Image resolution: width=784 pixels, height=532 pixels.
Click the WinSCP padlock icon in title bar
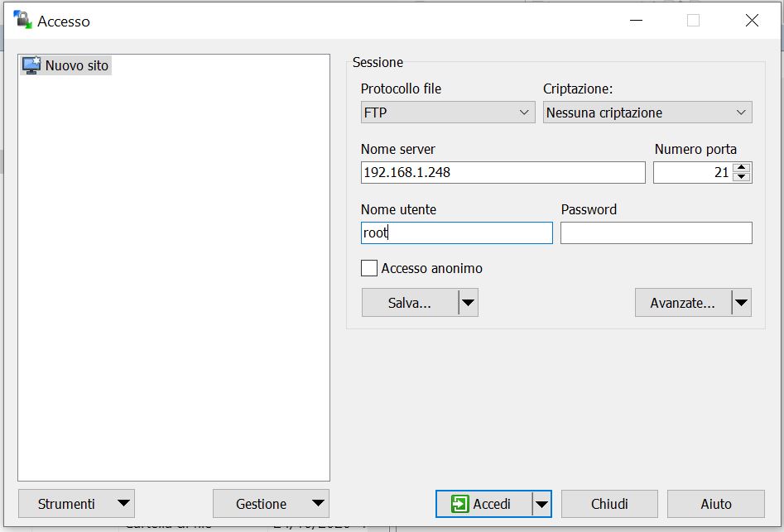pos(22,21)
